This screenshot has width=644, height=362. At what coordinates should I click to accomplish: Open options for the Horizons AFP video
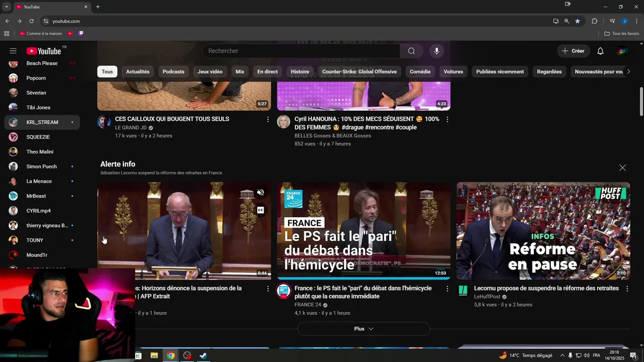pos(268,289)
